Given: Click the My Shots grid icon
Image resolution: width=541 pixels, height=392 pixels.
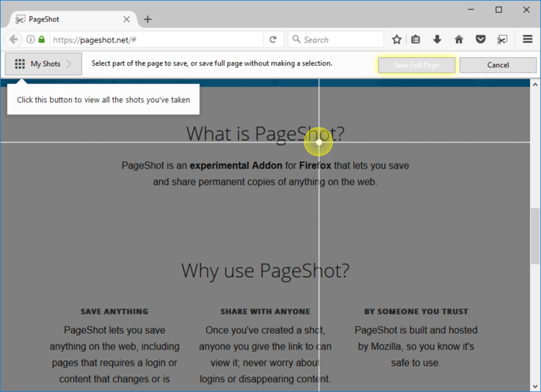Looking at the screenshot, I should (x=20, y=64).
